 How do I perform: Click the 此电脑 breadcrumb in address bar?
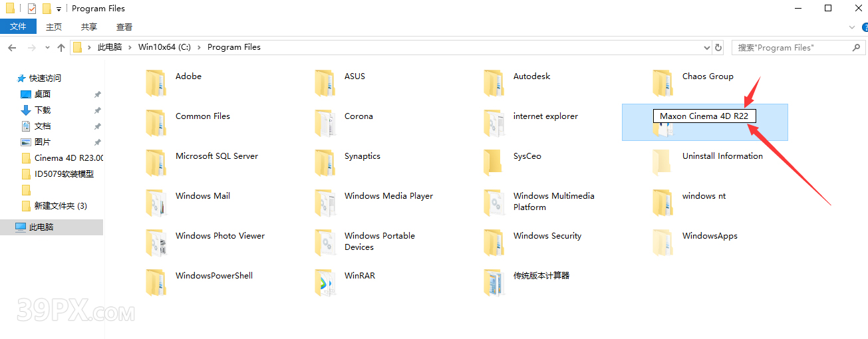[110, 47]
